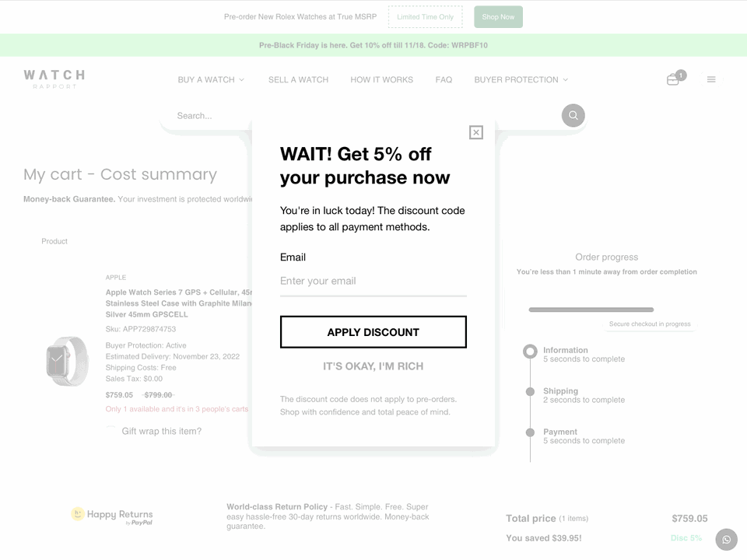Select SELL A WATCH in the navigation
The width and height of the screenshot is (747, 560).
click(298, 79)
